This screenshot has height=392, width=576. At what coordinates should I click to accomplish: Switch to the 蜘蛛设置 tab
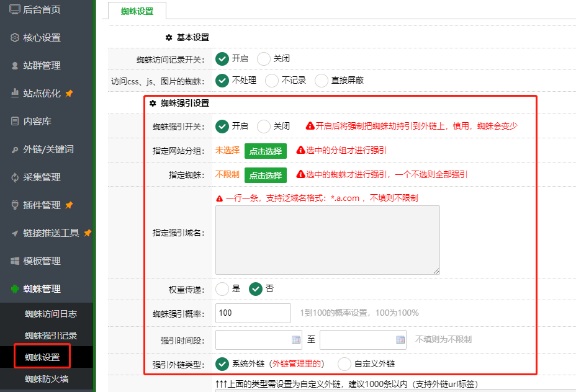click(x=137, y=11)
